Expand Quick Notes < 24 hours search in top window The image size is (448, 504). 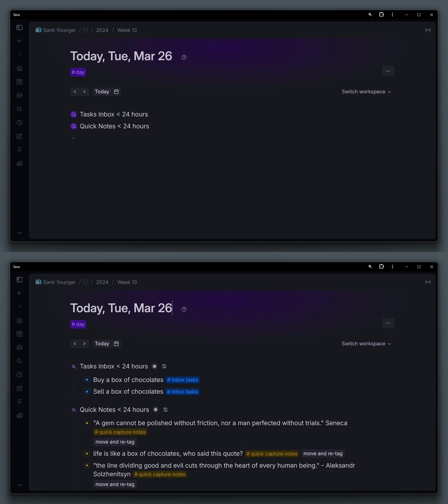click(x=74, y=126)
